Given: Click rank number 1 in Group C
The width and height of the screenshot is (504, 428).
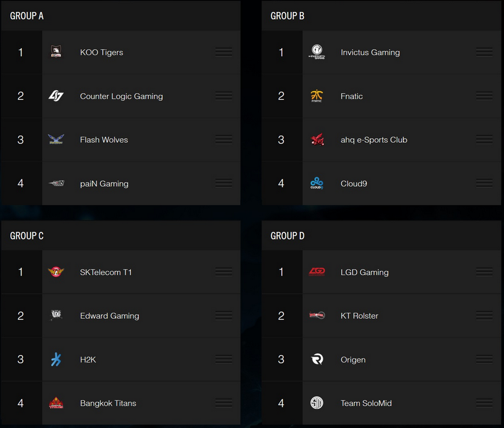Looking at the screenshot, I should pyautogui.click(x=20, y=272).
